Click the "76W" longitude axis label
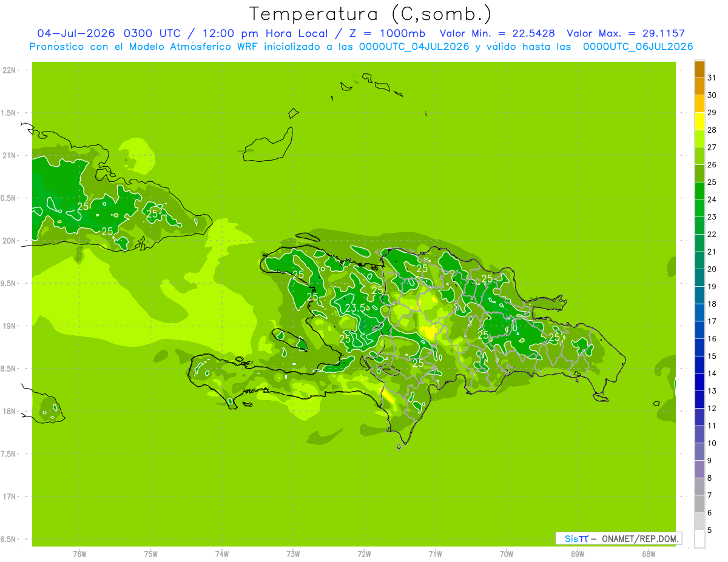The width and height of the screenshot is (728, 562). pyautogui.click(x=79, y=554)
